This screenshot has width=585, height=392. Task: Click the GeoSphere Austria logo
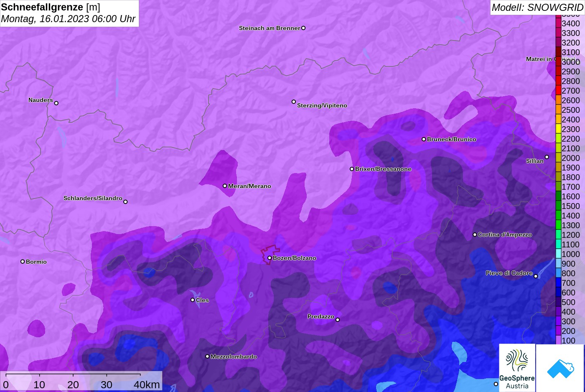pos(517,368)
